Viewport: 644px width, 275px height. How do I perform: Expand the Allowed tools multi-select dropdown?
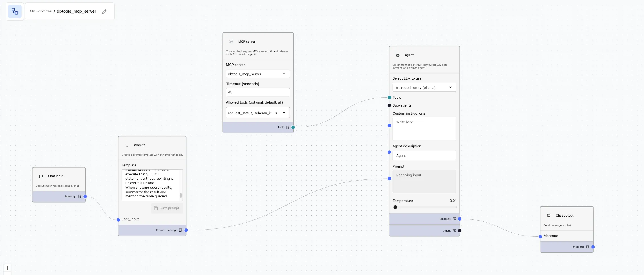click(x=258, y=113)
